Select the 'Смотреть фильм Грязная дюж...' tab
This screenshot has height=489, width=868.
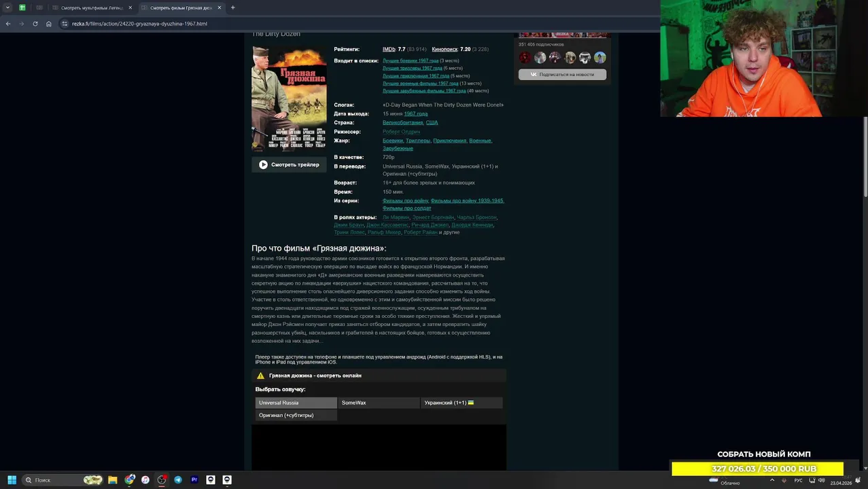tap(181, 7)
